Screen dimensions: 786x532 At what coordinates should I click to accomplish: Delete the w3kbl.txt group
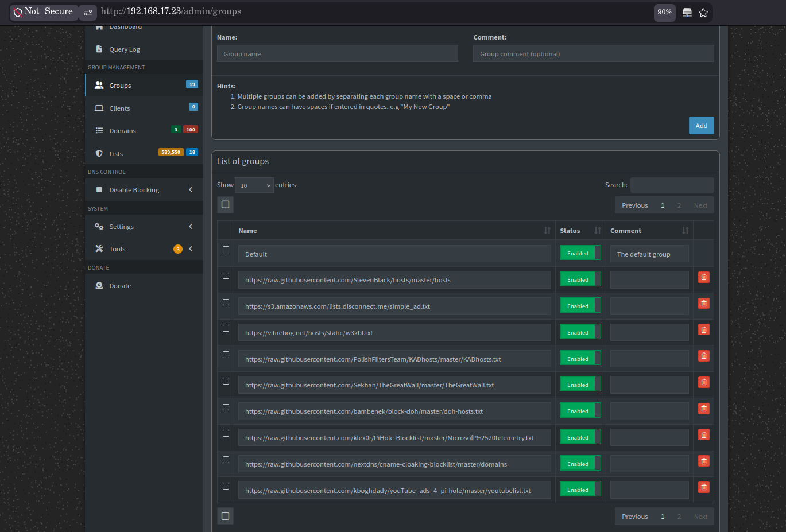(703, 329)
